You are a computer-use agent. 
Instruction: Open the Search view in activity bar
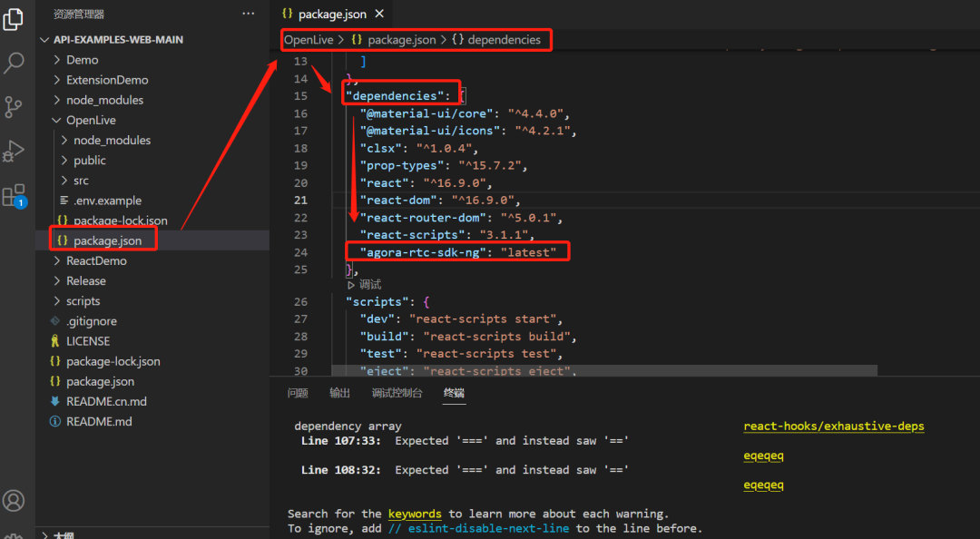tap(14, 63)
